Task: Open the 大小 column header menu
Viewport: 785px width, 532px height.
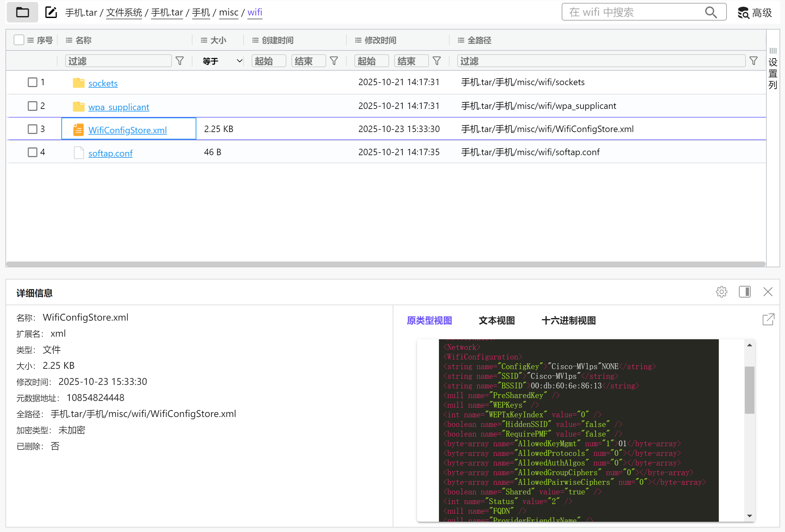Action: [x=204, y=40]
